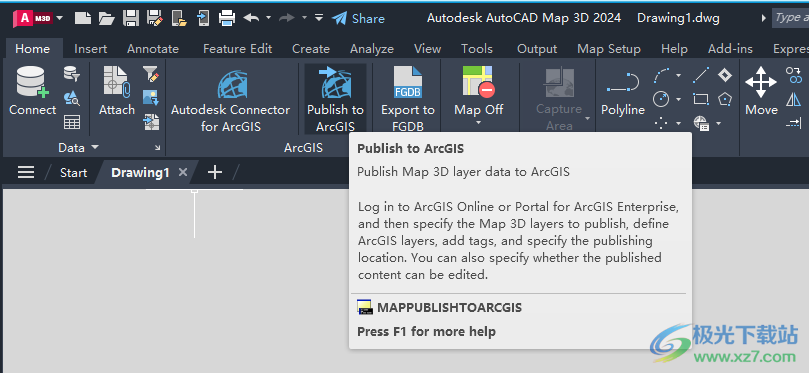Click the Plot printer icon
The height and width of the screenshot is (373, 809).
(227, 19)
